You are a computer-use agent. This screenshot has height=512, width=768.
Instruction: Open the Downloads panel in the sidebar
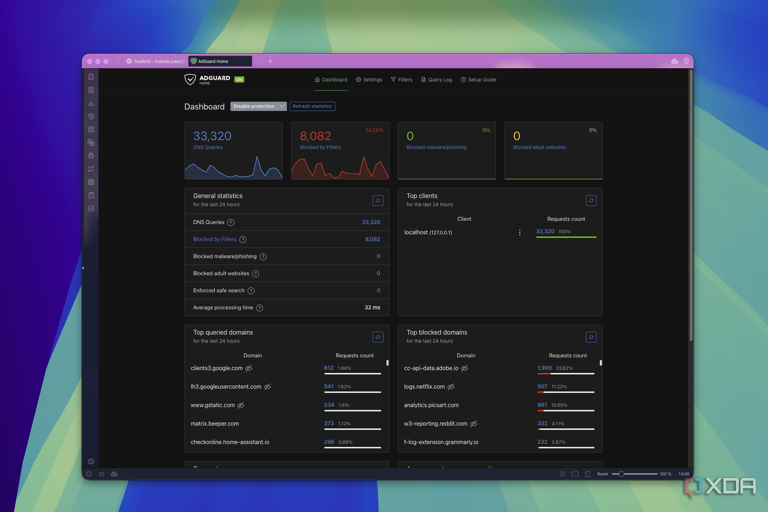pos(91,103)
